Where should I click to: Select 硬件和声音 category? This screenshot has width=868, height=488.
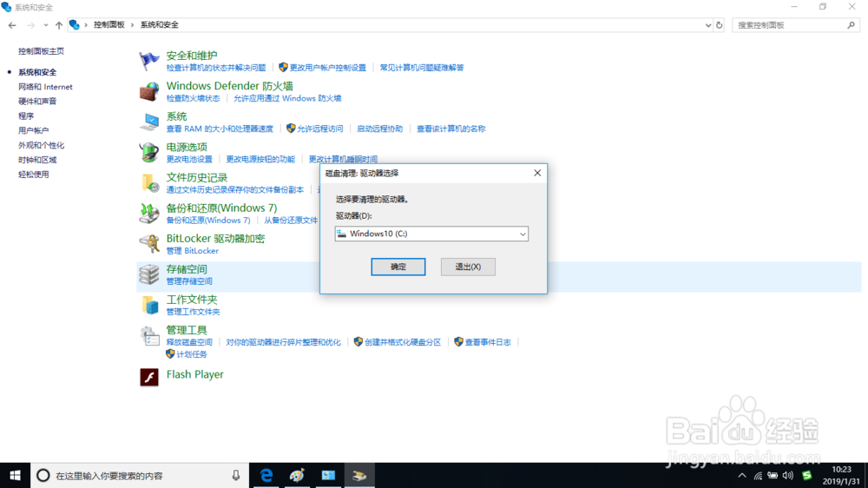(37, 102)
